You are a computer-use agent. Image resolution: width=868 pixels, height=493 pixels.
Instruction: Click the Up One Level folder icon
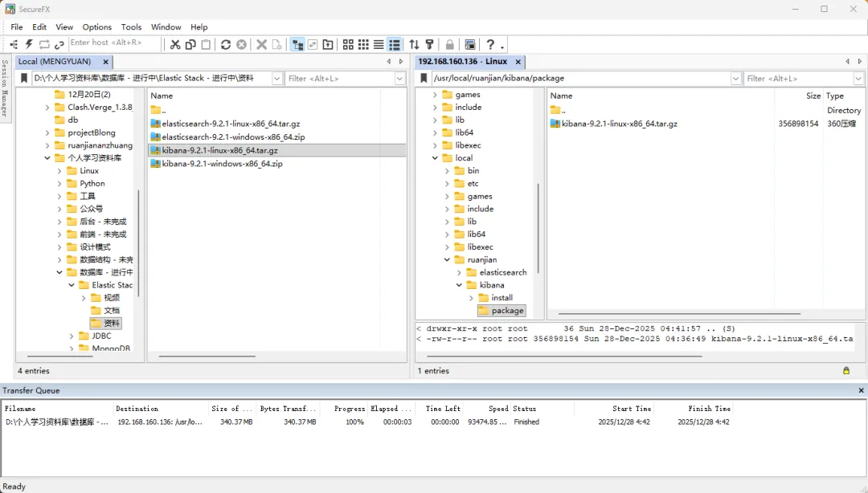click(x=328, y=44)
